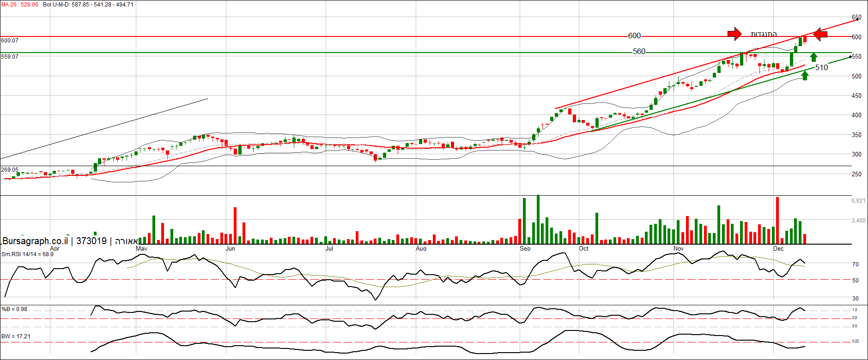This screenshot has width=868, height=360.
Task: Select the green up arrow below 560 line
Action: (x=813, y=58)
